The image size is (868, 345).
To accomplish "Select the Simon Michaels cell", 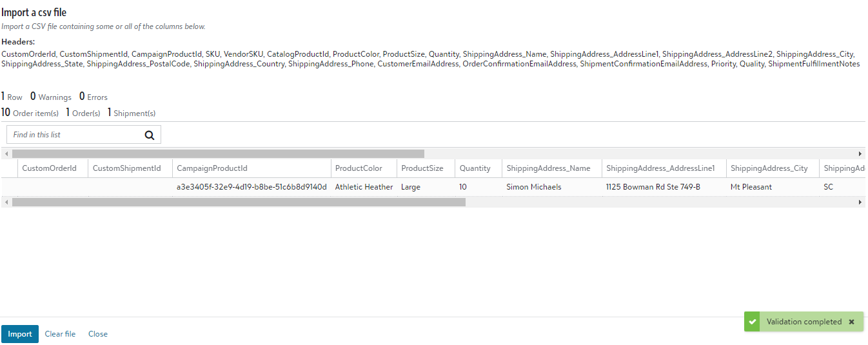I will [552, 187].
